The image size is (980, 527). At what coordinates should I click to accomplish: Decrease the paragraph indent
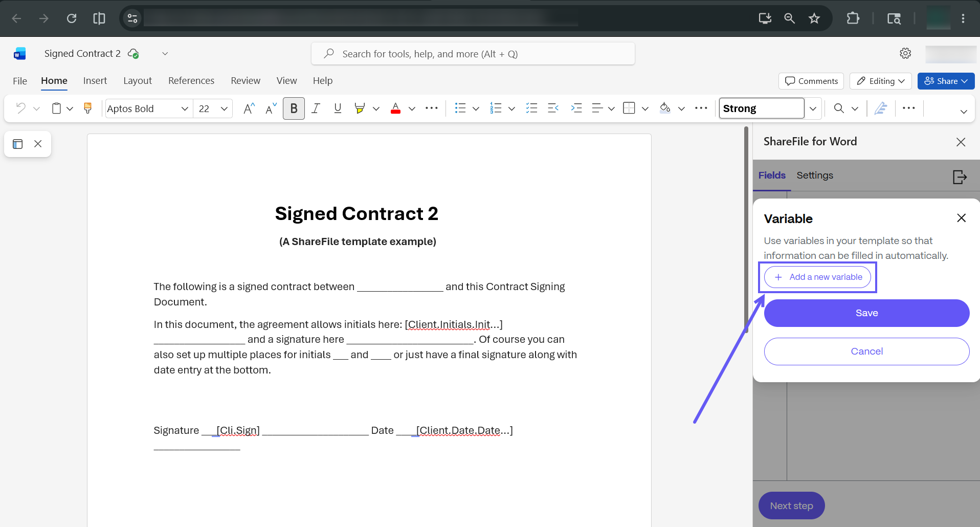[553, 108]
